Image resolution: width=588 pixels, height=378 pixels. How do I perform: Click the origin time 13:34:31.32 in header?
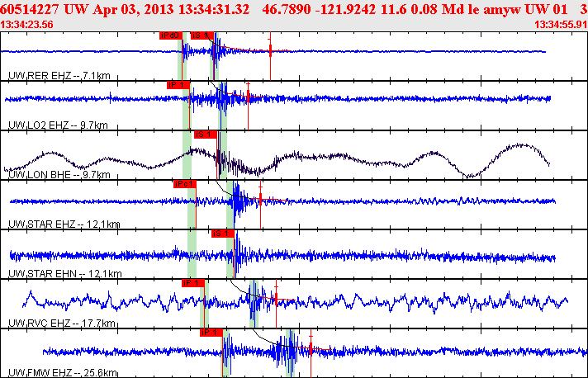(214, 9)
